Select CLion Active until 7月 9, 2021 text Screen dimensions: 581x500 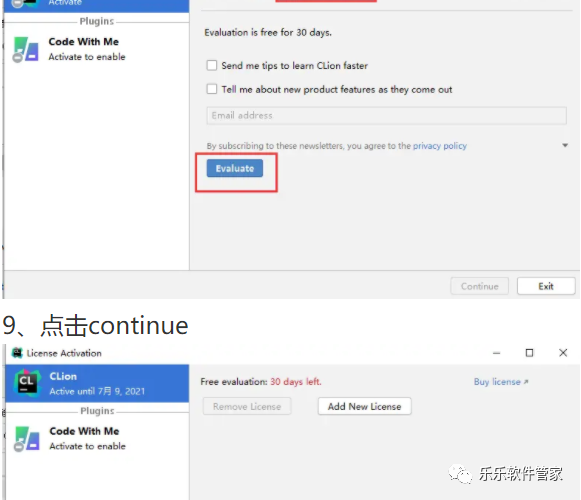pyautogui.click(x=97, y=384)
